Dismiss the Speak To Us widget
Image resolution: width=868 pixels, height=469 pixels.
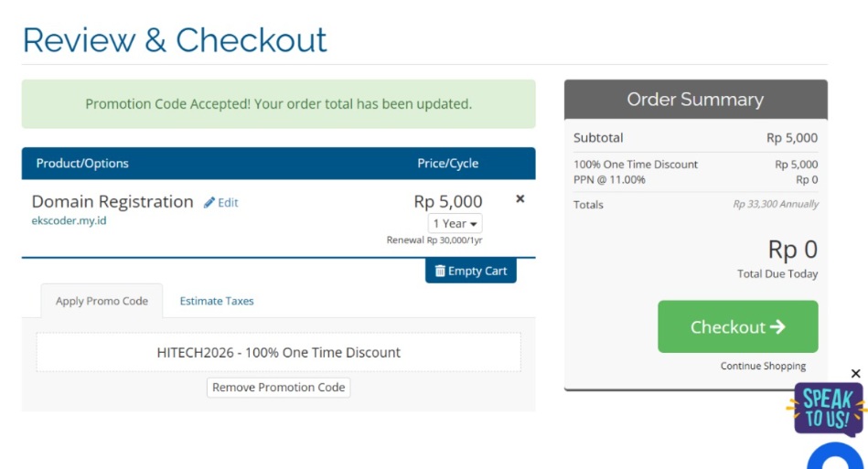pyautogui.click(x=856, y=374)
